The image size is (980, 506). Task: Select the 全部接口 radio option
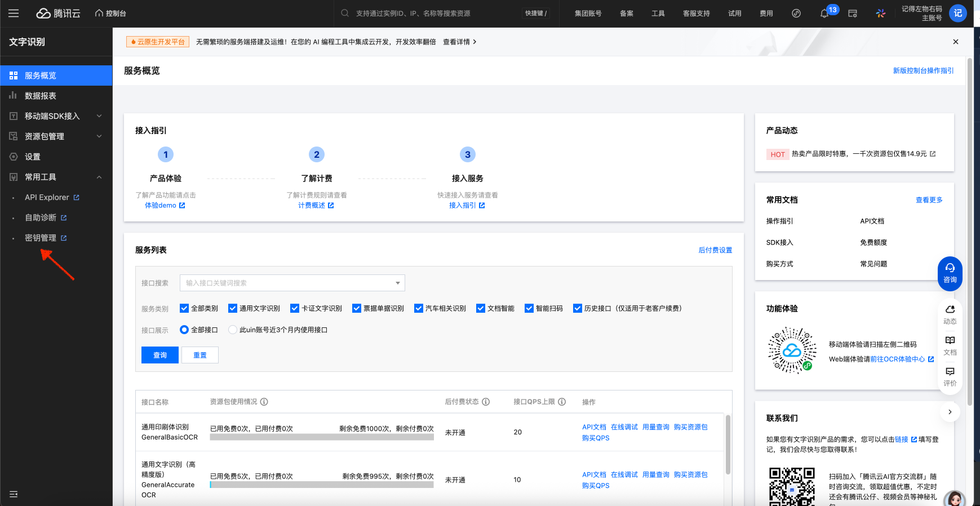pos(184,330)
